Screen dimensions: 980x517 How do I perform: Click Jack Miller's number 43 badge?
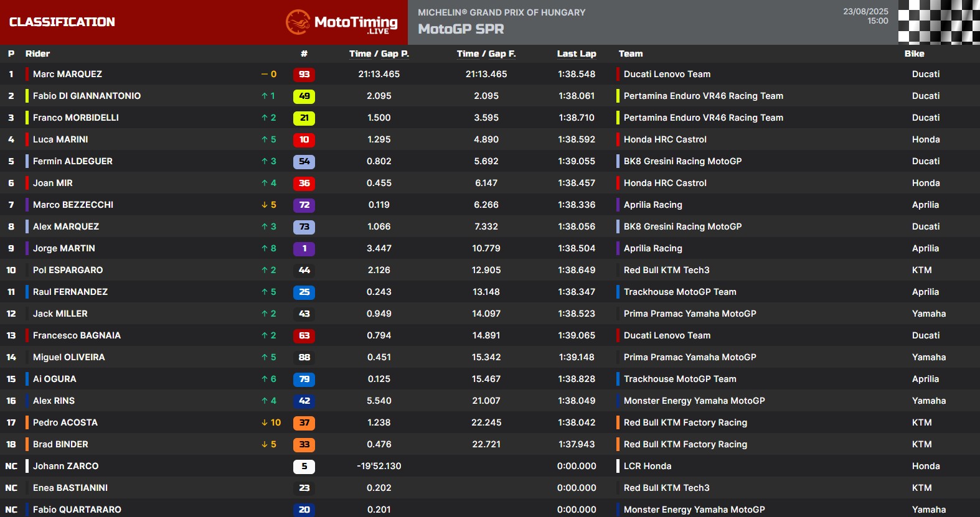click(x=304, y=314)
